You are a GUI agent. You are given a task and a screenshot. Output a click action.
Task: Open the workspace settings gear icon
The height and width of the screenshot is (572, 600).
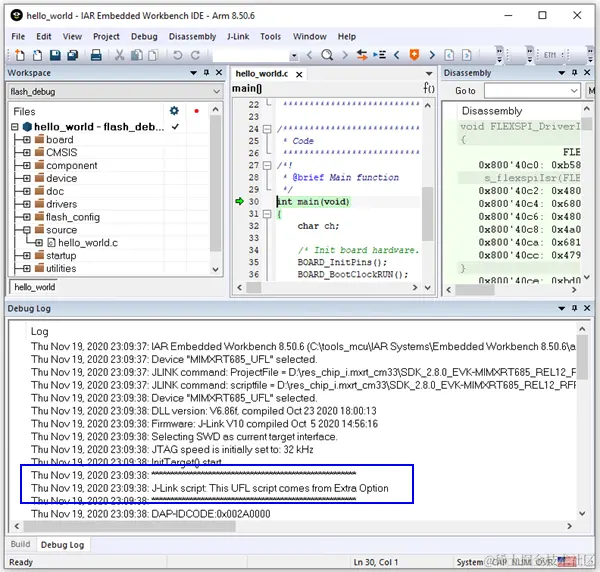click(174, 111)
